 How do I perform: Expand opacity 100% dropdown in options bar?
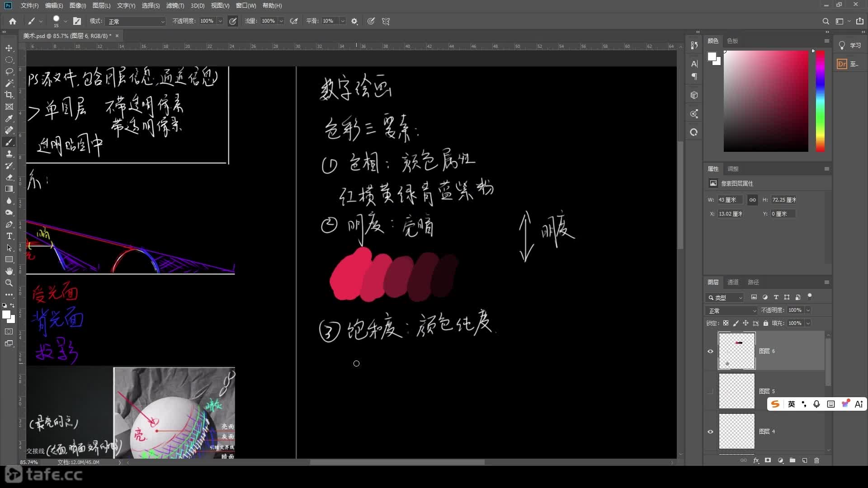[x=220, y=21]
